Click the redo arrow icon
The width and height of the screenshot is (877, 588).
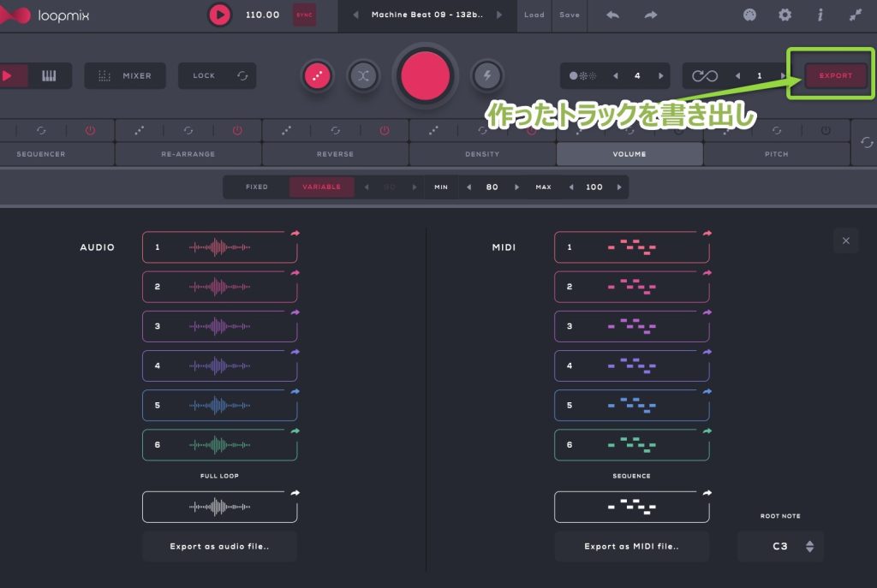(651, 15)
